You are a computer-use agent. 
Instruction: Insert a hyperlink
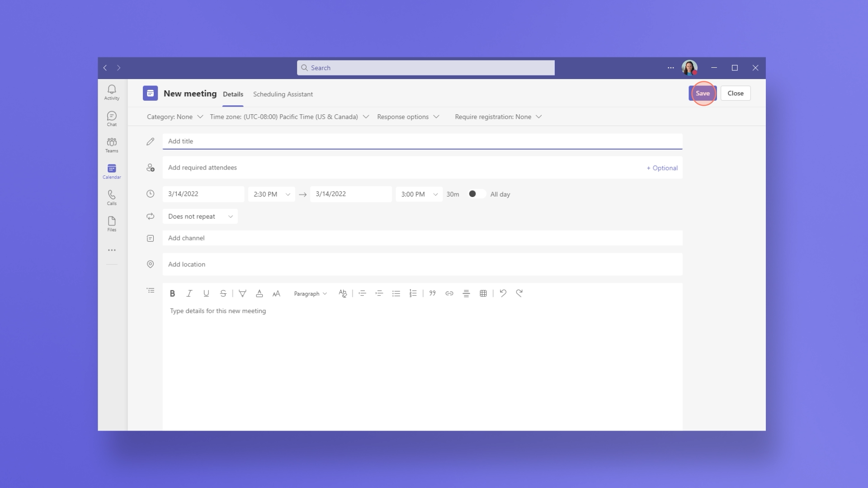449,293
